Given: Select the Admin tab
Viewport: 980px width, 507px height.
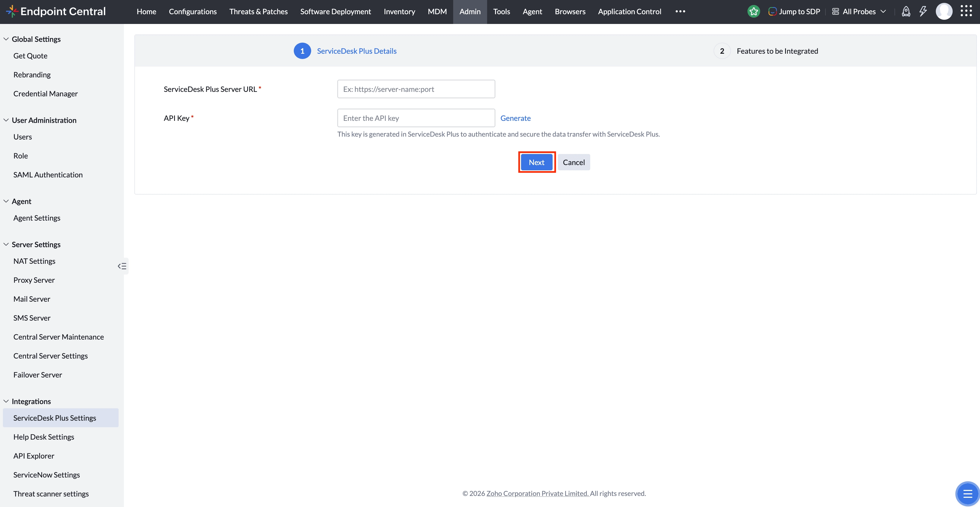Looking at the screenshot, I should coord(470,11).
